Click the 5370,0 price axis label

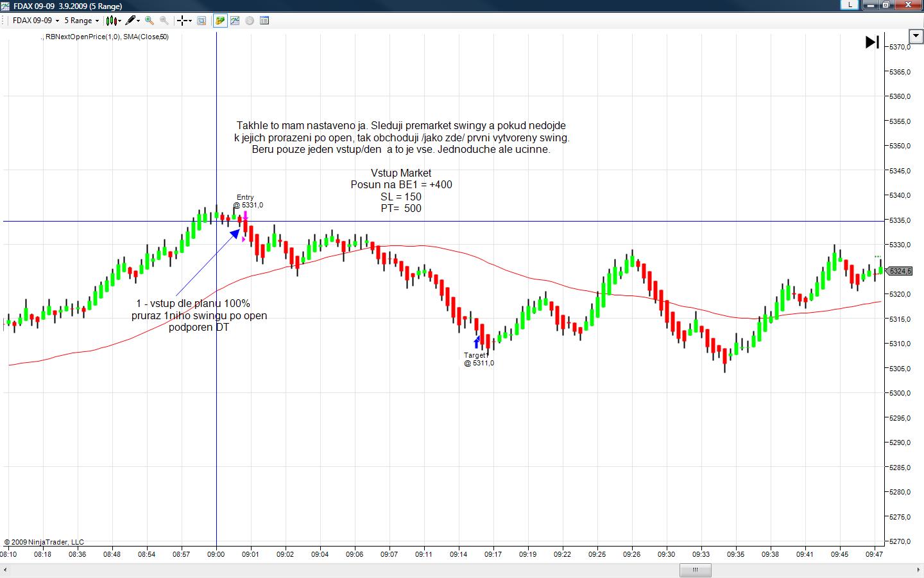900,47
